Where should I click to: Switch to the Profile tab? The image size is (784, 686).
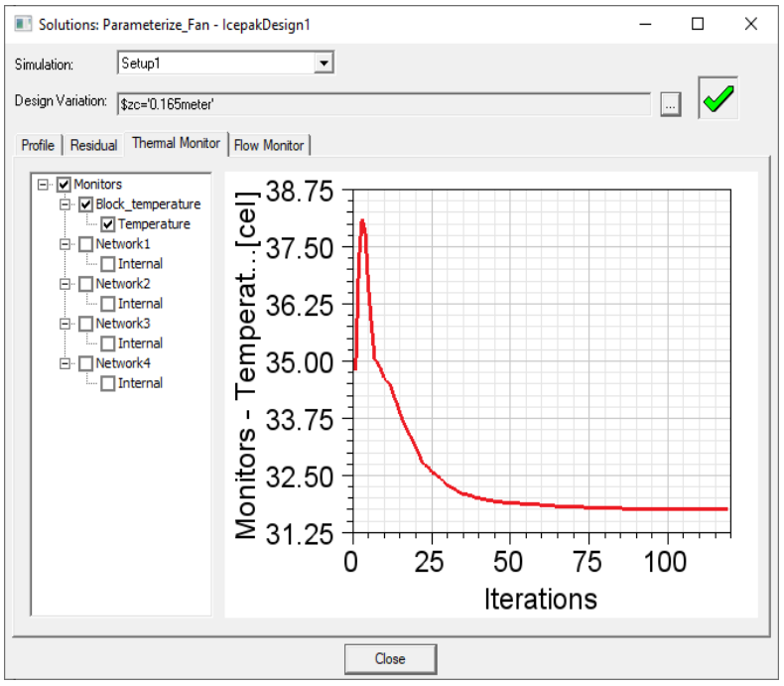tap(38, 146)
